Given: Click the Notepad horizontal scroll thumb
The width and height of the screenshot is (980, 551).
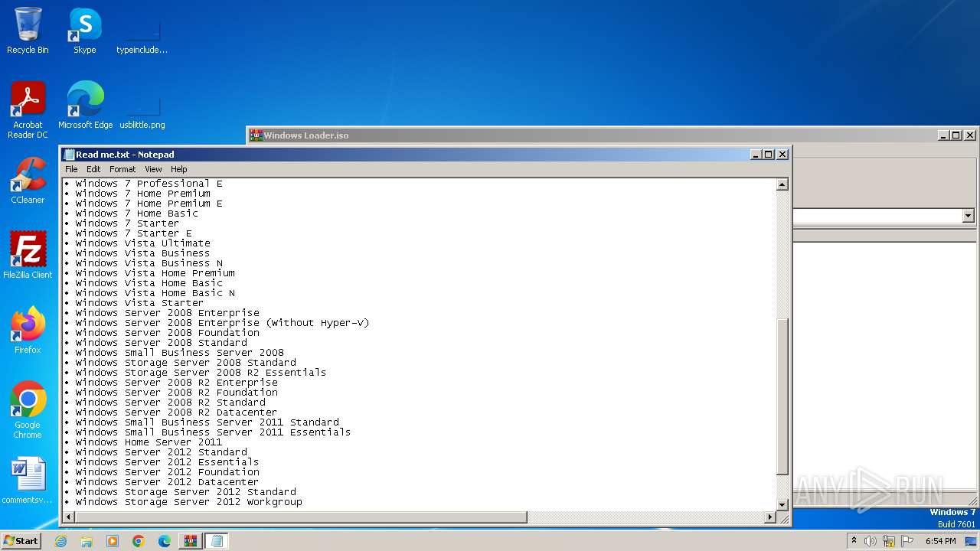Looking at the screenshot, I should tap(301, 517).
